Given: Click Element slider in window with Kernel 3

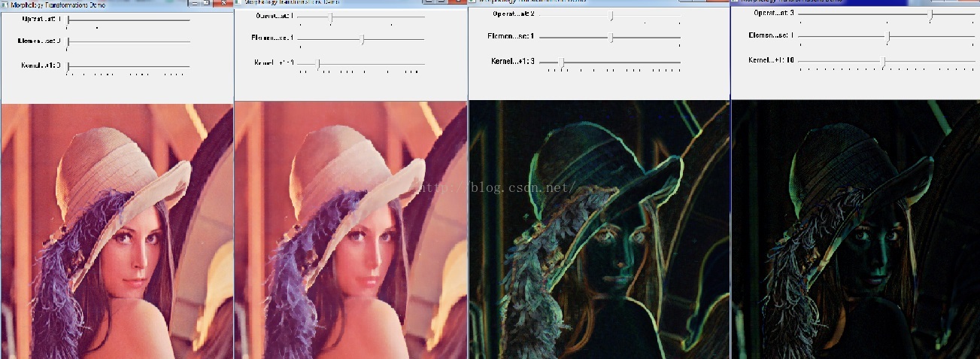Looking at the screenshot, I should coord(609,38).
